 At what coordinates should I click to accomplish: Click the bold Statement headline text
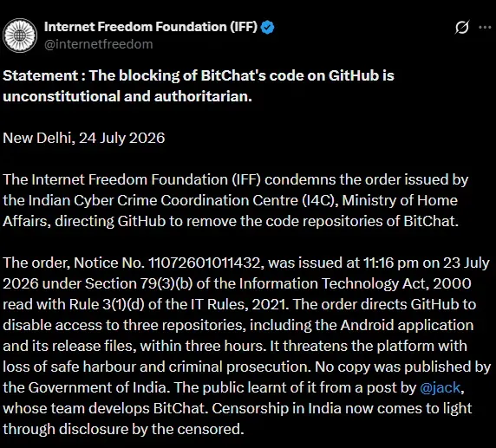199,86
